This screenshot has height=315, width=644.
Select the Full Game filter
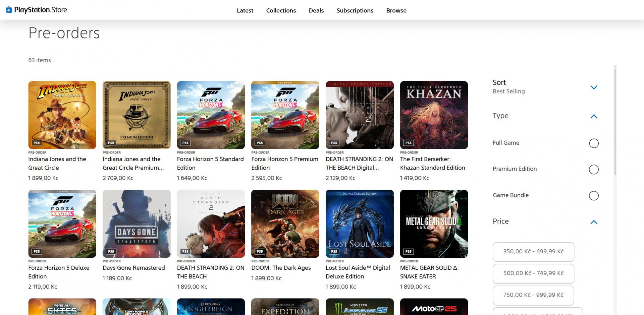coord(594,143)
